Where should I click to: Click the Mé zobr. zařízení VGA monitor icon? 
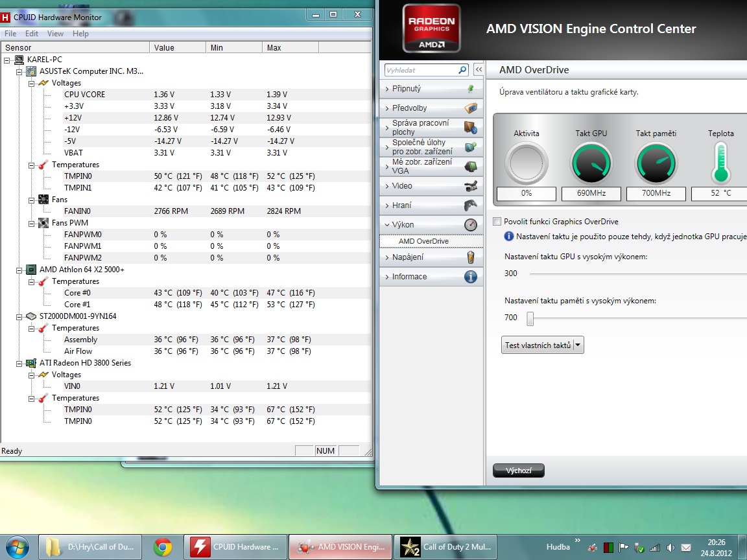point(471,167)
